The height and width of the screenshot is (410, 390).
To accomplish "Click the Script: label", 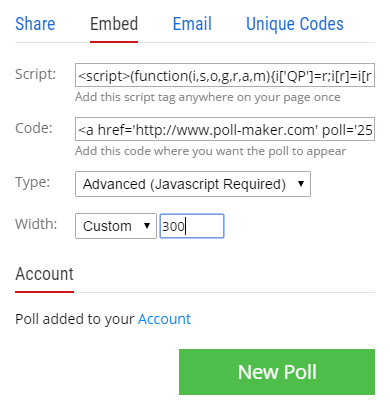I will 36,74.
